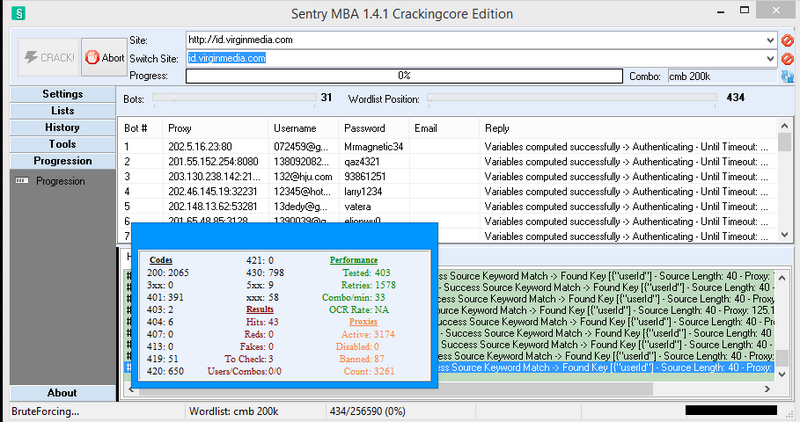800x422 pixels.
Task: Select username 132@hju.com in bot row 3
Action: (303, 177)
